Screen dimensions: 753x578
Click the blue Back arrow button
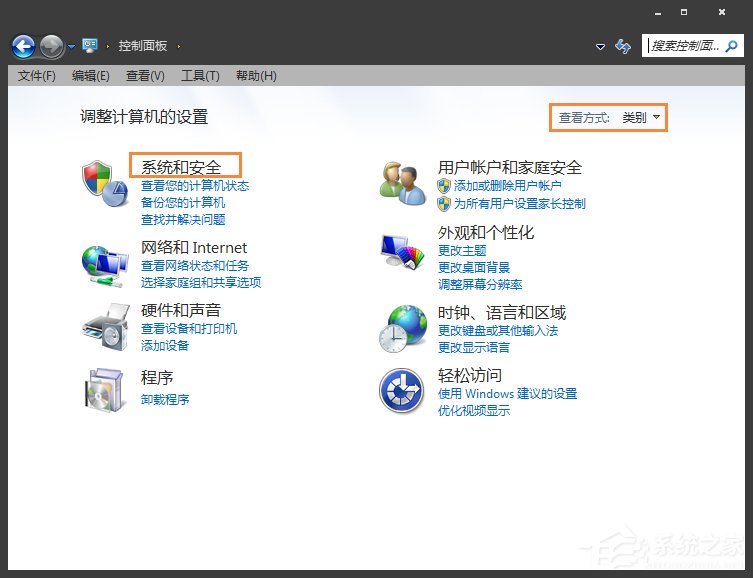pos(23,47)
